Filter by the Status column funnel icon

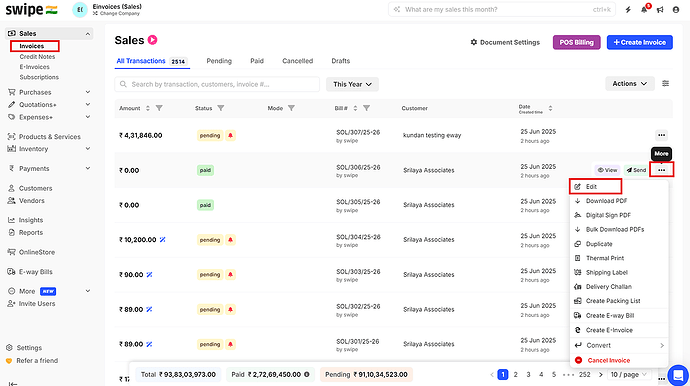(x=221, y=108)
